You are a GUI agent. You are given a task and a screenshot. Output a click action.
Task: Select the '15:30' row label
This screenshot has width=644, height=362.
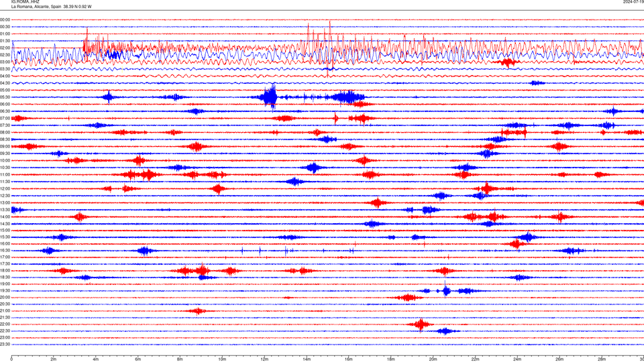pos(5,237)
